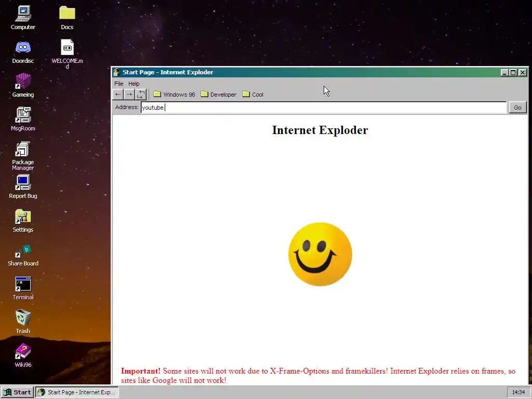Click the Go button

click(517, 108)
